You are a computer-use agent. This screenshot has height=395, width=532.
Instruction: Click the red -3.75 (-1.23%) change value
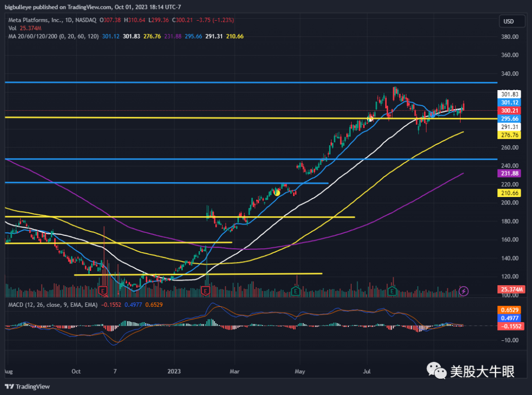[215, 20]
